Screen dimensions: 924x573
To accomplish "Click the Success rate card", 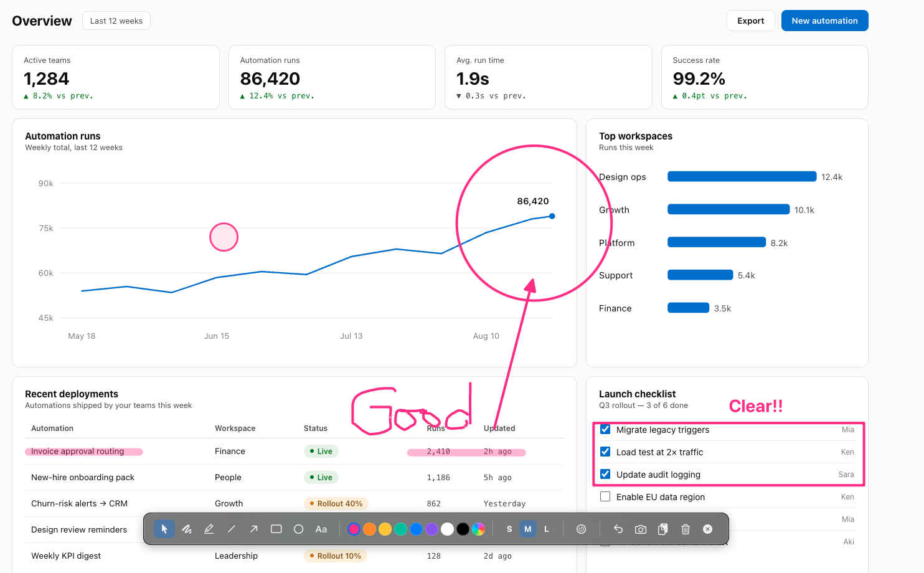I will (x=765, y=77).
